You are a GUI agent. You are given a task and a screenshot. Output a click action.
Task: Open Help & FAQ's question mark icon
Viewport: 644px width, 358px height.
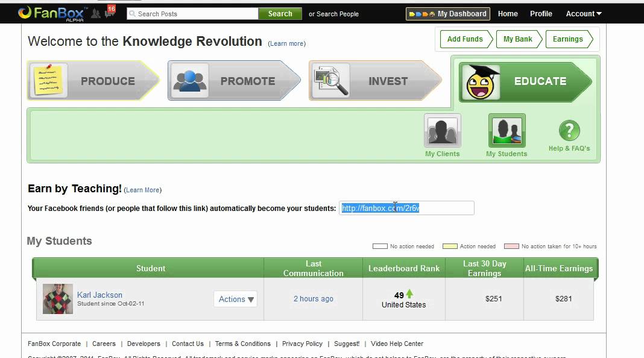[569, 131]
